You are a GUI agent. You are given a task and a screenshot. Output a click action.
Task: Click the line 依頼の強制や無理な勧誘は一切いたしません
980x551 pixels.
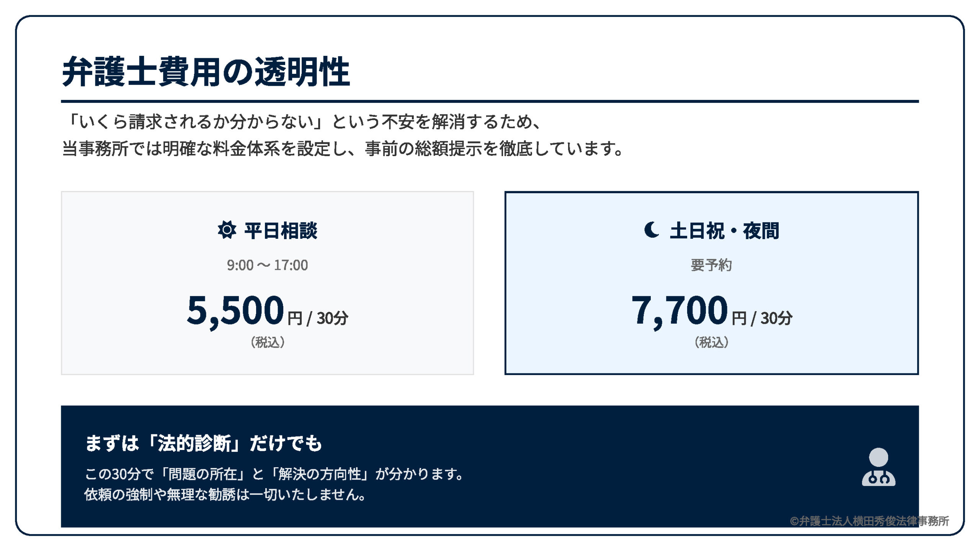(x=225, y=495)
